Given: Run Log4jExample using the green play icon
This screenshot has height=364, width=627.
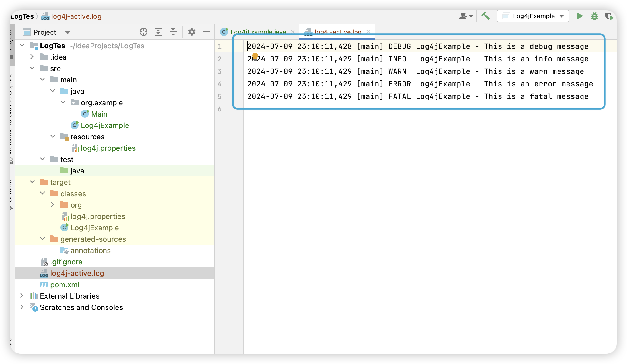Looking at the screenshot, I should point(580,16).
